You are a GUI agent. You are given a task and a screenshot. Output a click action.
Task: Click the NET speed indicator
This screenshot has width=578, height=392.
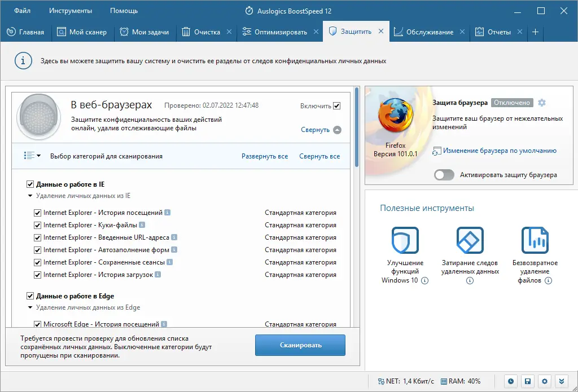[406, 381]
